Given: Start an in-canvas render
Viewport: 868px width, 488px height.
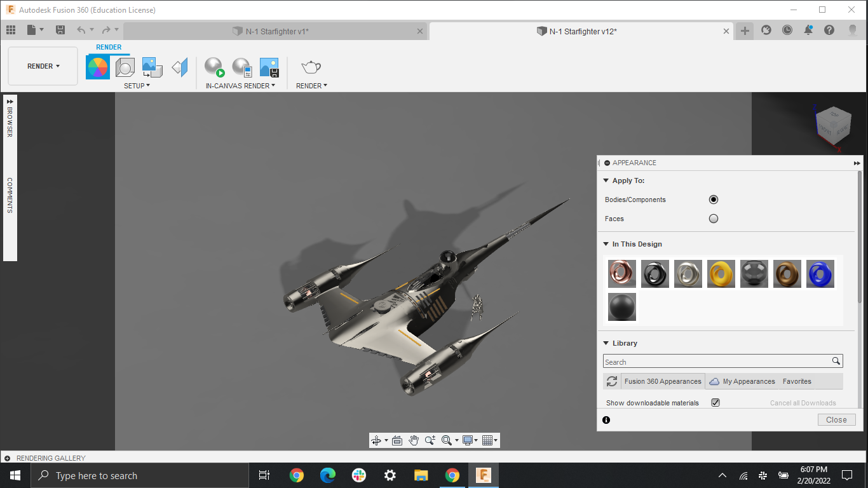Looking at the screenshot, I should (214, 66).
